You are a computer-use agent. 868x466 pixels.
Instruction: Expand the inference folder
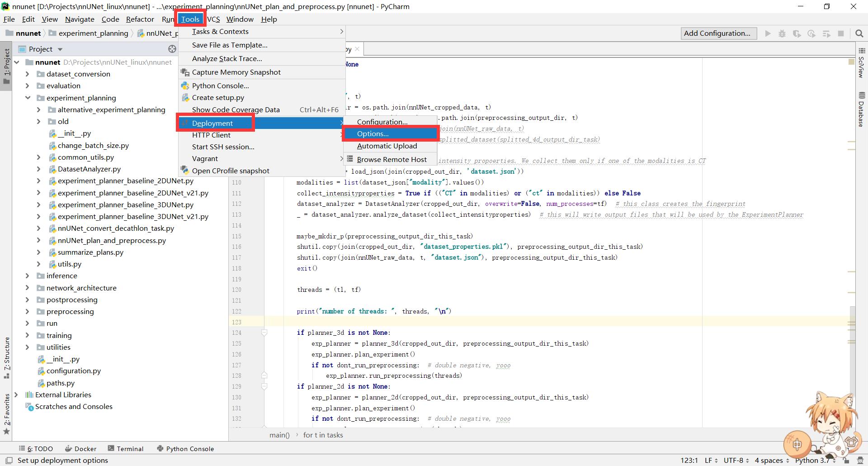[28, 276]
